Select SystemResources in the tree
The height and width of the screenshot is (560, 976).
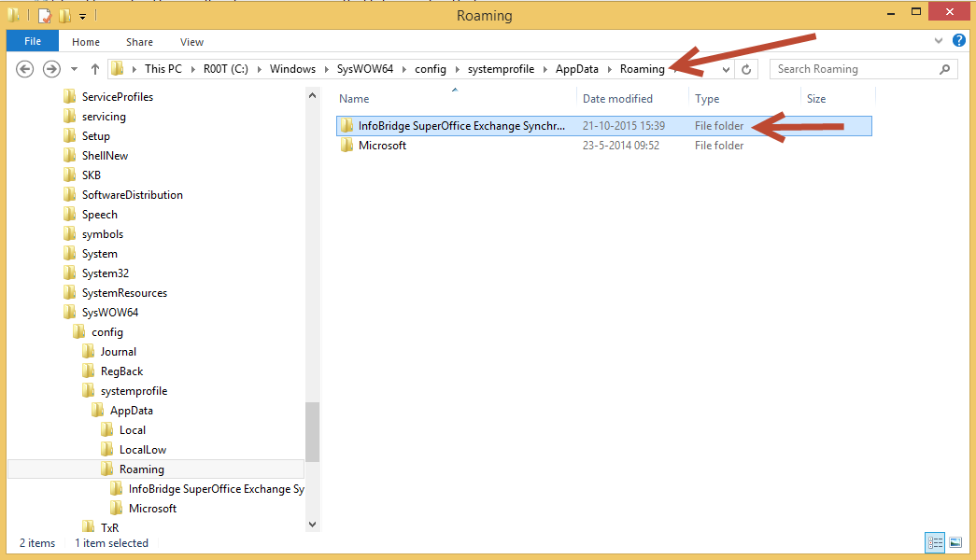click(124, 293)
